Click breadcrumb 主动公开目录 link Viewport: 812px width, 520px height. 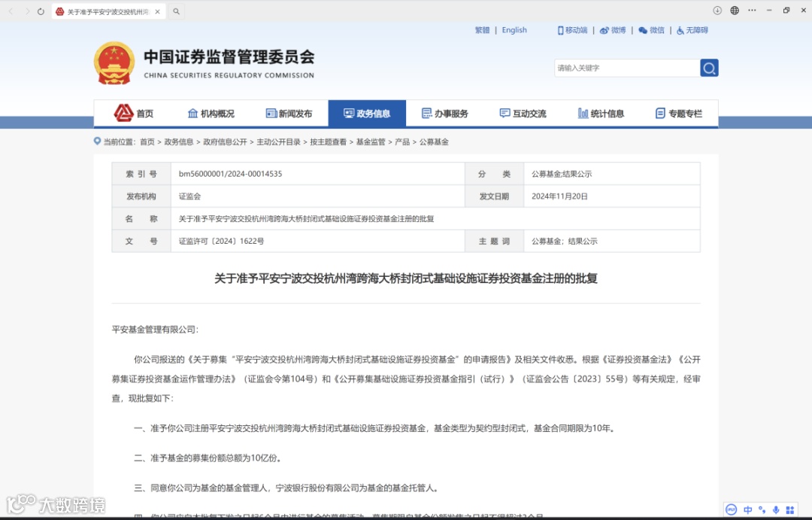point(278,142)
